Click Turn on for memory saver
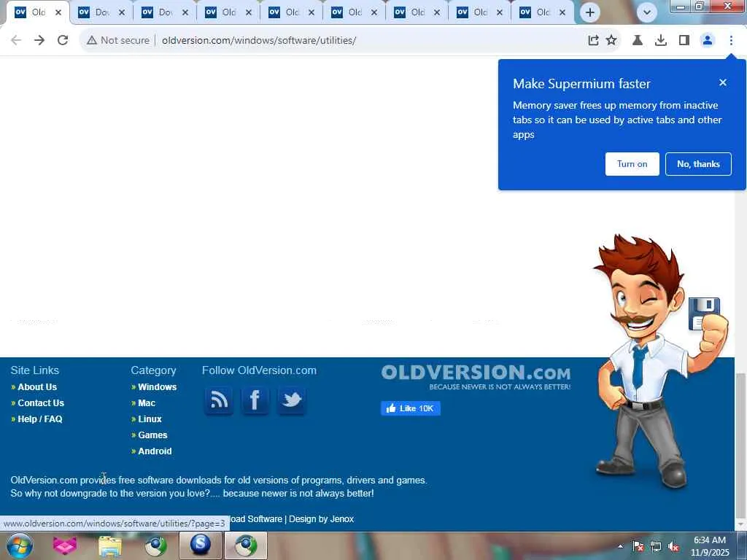 point(632,164)
